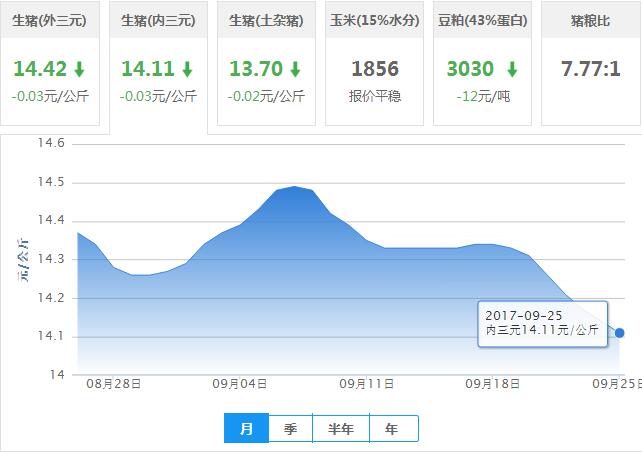Image resolution: width=642 pixels, height=454 pixels.
Task: Click the 2017-09-25 chart tooltip
Action: [x=542, y=322]
